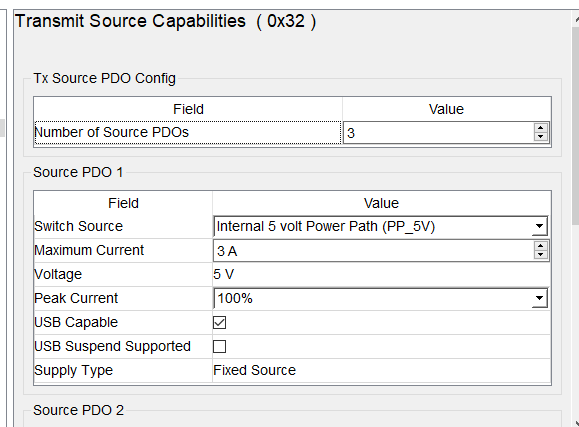579x427 pixels.
Task: Click the Field header in Tx Source PDO Config
Action: (188, 109)
